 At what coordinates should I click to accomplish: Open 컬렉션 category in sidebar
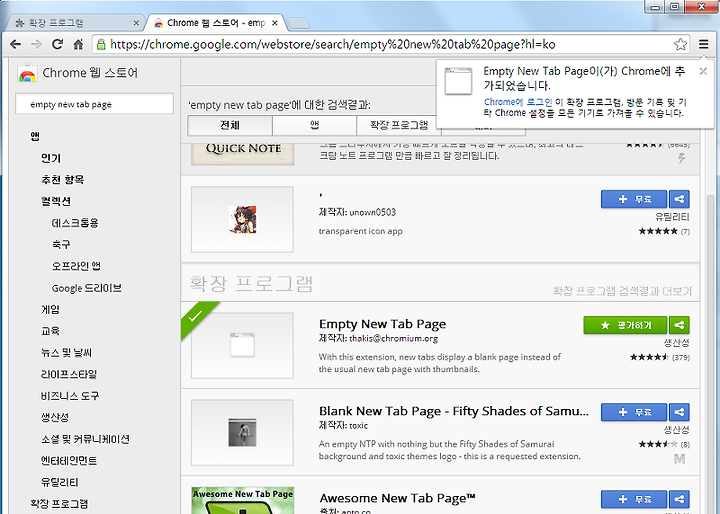56,201
